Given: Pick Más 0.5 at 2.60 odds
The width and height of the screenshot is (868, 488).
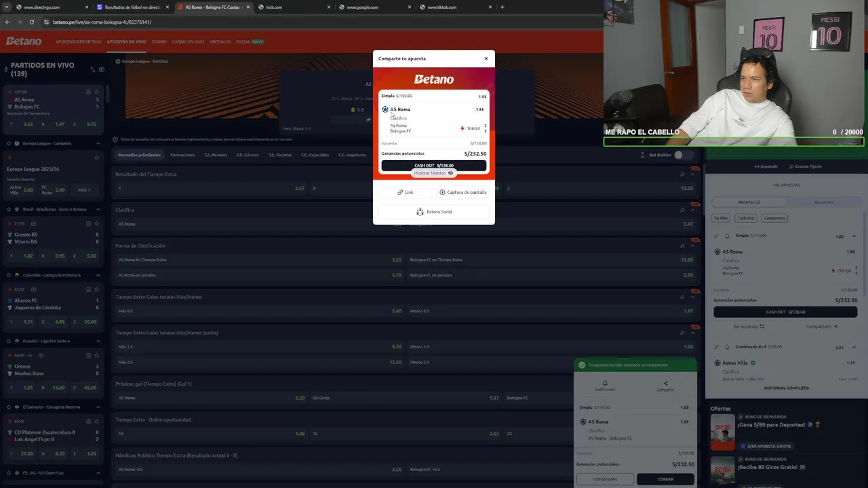Looking at the screenshot, I should tap(260, 311).
